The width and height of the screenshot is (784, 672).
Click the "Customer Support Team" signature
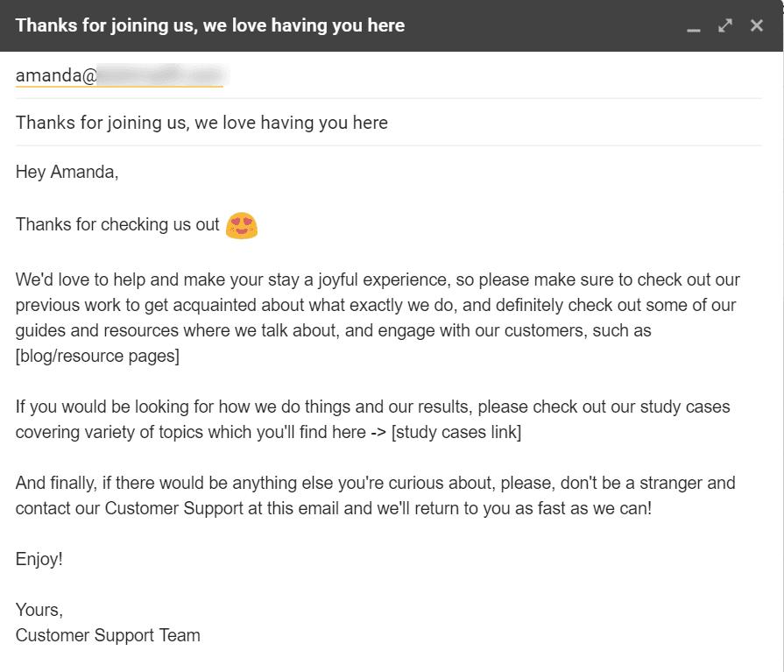click(108, 635)
